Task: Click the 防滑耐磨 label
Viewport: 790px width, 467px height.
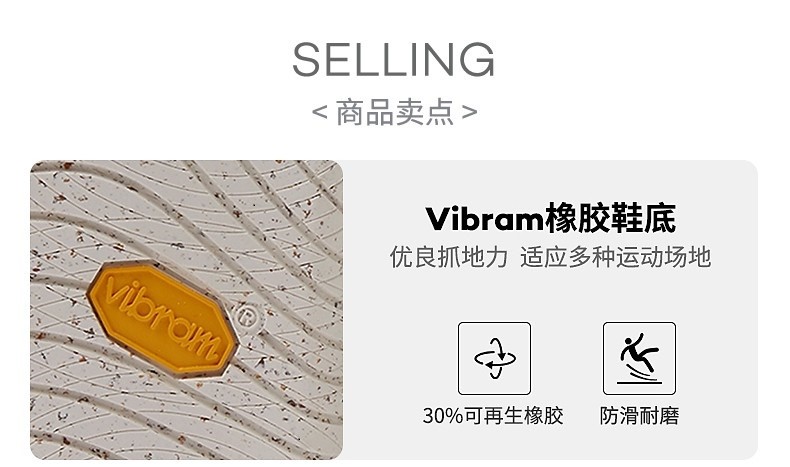Action: click(x=639, y=416)
